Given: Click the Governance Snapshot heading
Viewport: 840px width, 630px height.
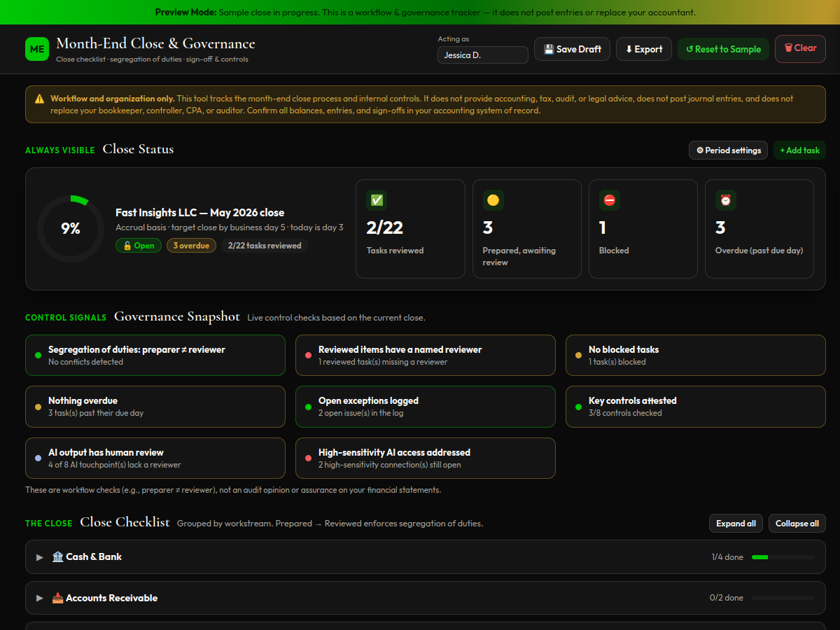Looking at the screenshot, I should (177, 316).
